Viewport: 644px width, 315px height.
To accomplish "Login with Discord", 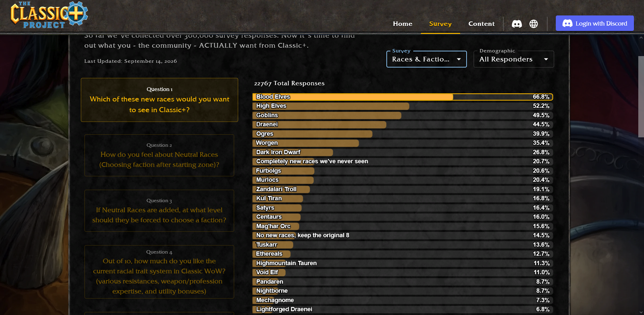I will tap(595, 24).
